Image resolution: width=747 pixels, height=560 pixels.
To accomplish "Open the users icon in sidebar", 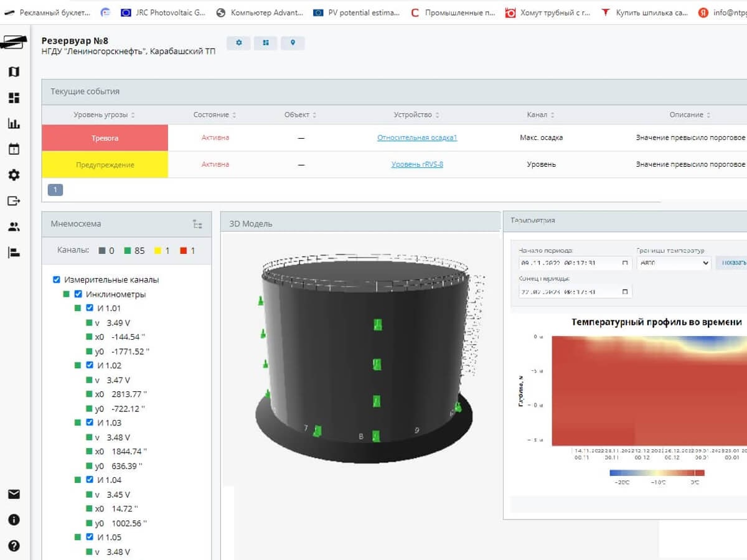I will 14,226.
